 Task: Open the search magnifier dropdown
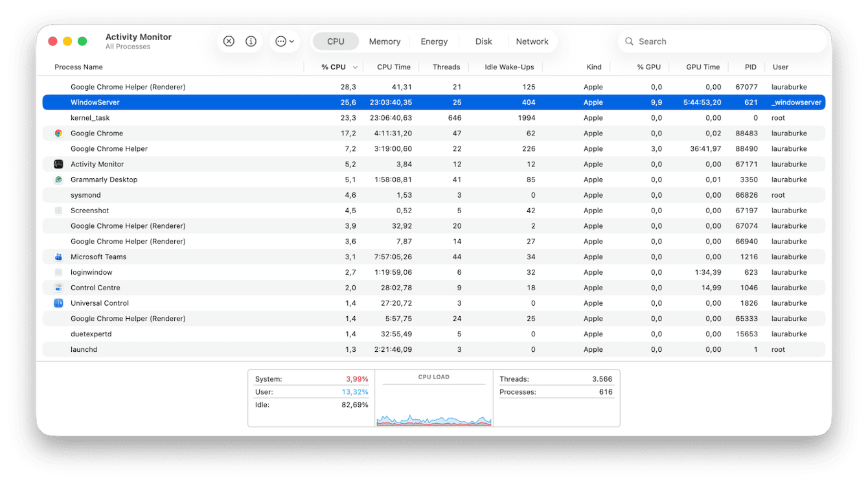point(628,41)
